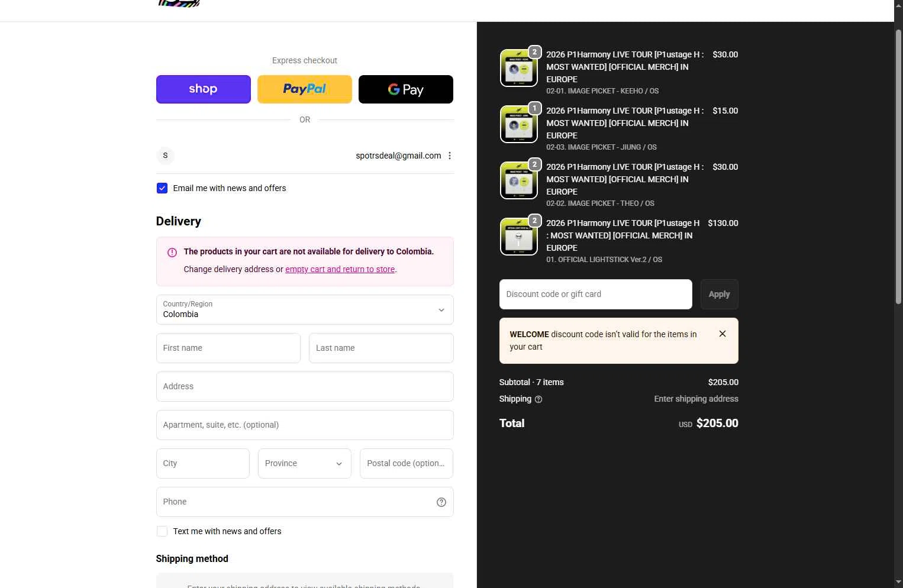
Task: Click 'Subtotal · 7 items' text
Action: tap(531, 382)
